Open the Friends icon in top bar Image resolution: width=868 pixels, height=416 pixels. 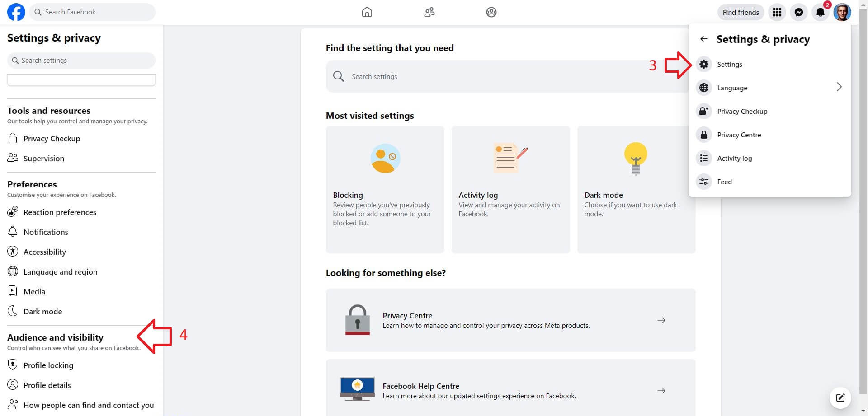tap(429, 12)
